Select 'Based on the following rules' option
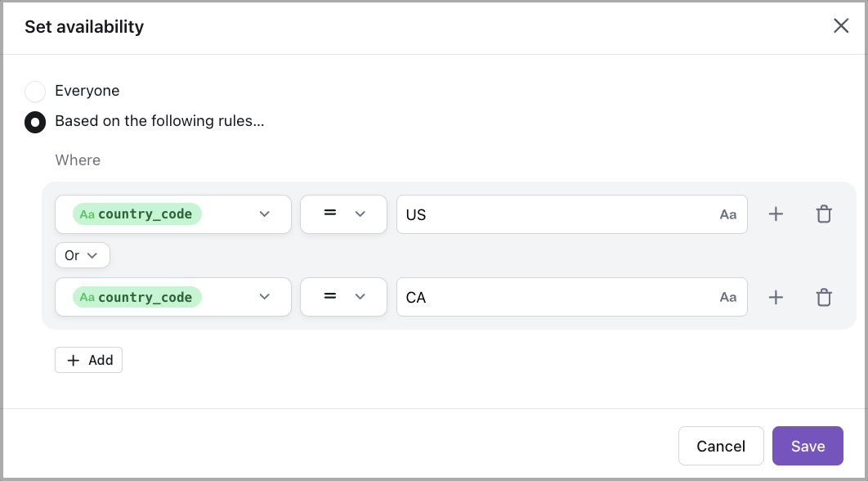Image resolution: width=868 pixels, height=481 pixels. [35, 122]
